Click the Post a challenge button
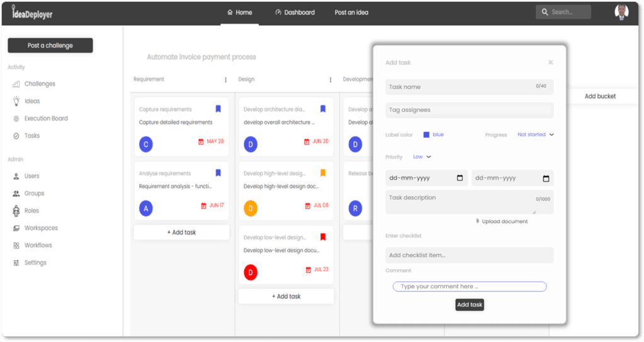Viewport: 644px width, 342px height. tap(50, 45)
